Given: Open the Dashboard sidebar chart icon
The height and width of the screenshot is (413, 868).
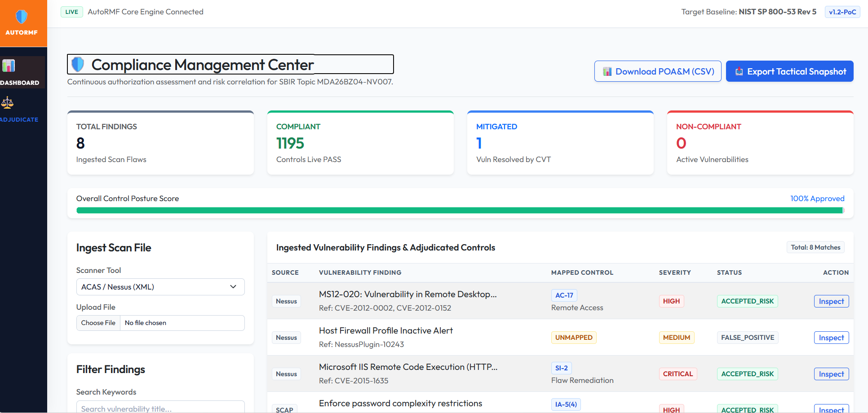Looking at the screenshot, I should [x=9, y=66].
